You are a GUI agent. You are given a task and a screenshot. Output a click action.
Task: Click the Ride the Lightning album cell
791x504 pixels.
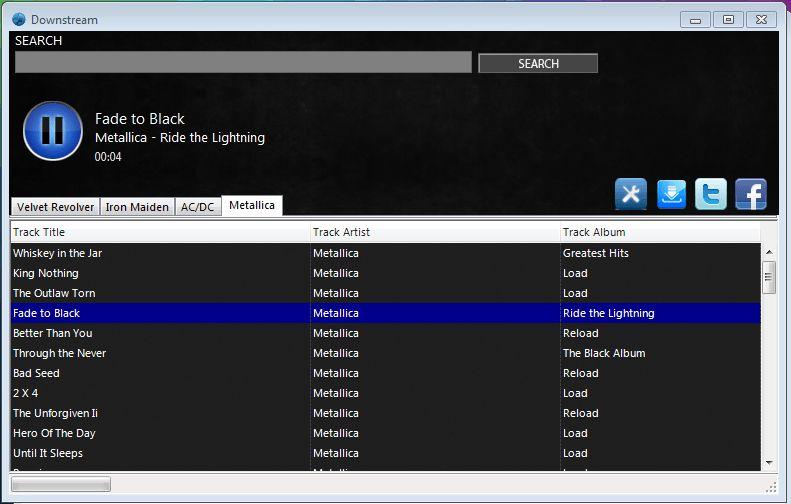(x=660, y=313)
